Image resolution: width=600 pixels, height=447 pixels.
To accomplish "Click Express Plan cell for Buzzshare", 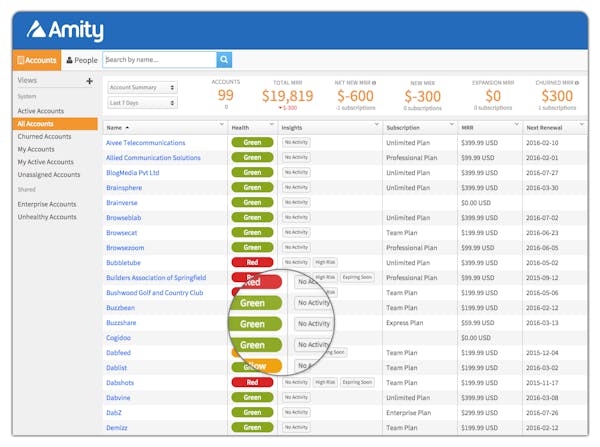I will tap(404, 323).
